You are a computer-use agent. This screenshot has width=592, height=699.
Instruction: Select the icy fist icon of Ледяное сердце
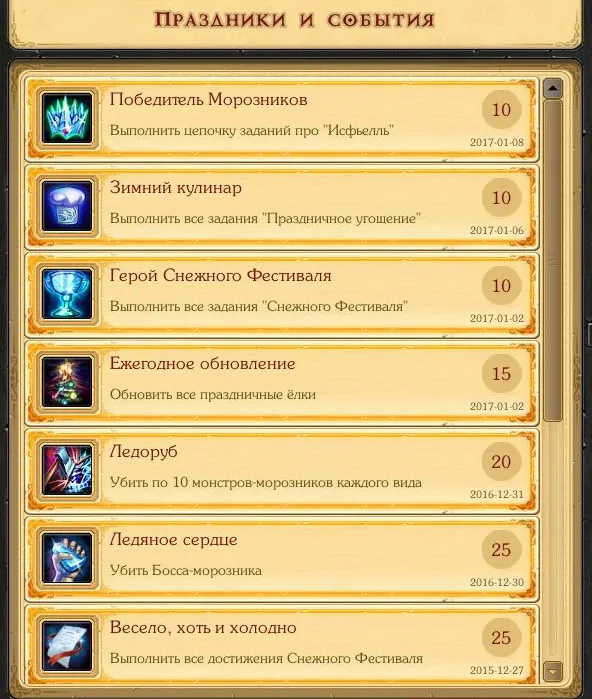[x=67, y=558]
